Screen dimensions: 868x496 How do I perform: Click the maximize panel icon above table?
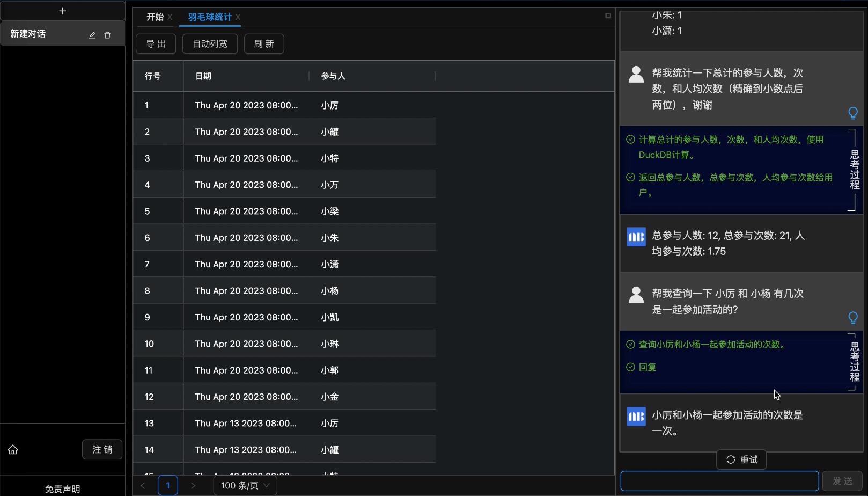coord(608,16)
